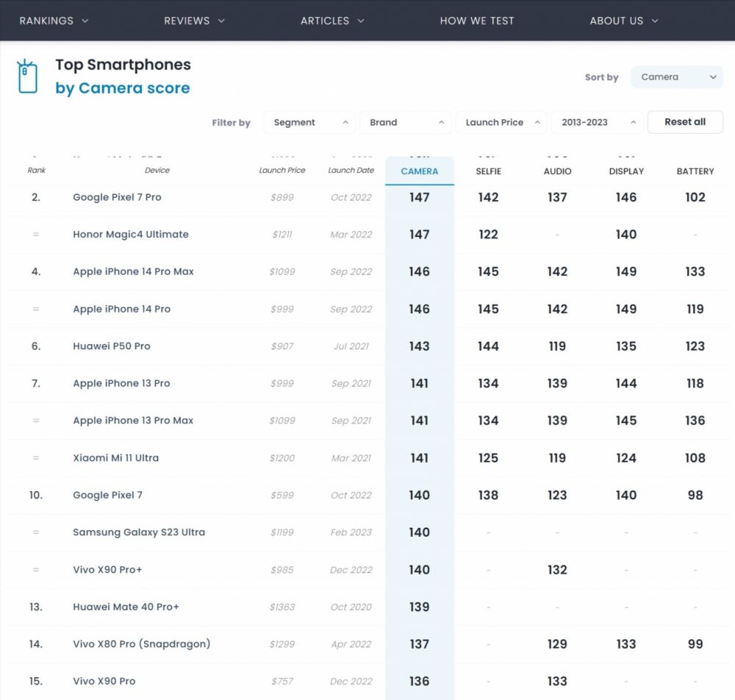The width and height of the screenshot is (735, 700).
Task: Select the Camera column tab
Action: click(x=420, y=171)
